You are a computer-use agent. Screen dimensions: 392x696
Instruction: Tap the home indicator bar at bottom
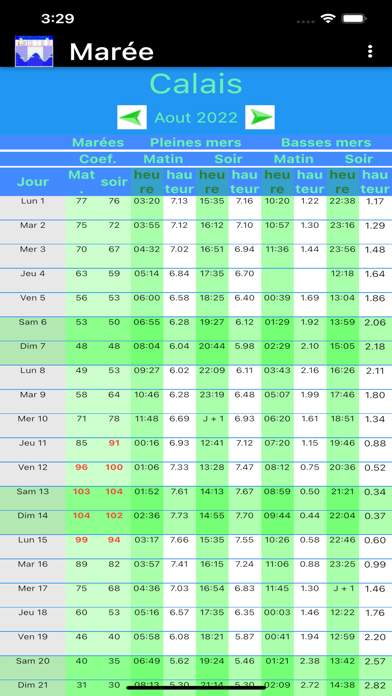[196, 688]
